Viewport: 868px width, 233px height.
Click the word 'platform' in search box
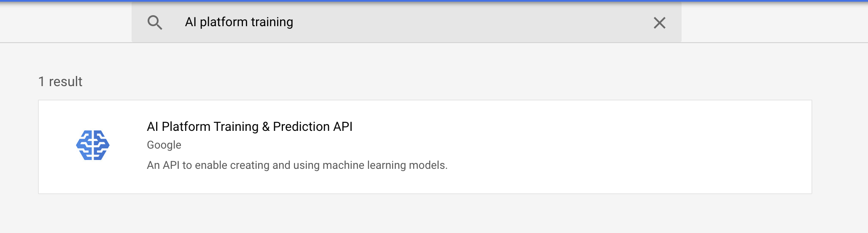coord(224,22)
